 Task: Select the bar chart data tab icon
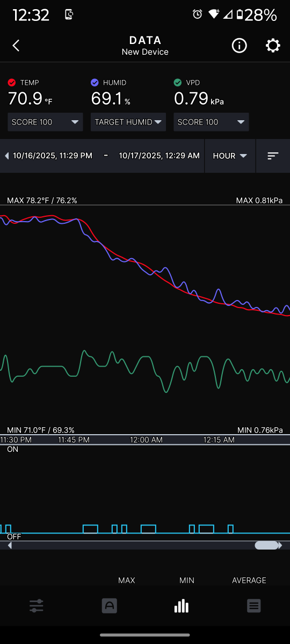(182, 606)
